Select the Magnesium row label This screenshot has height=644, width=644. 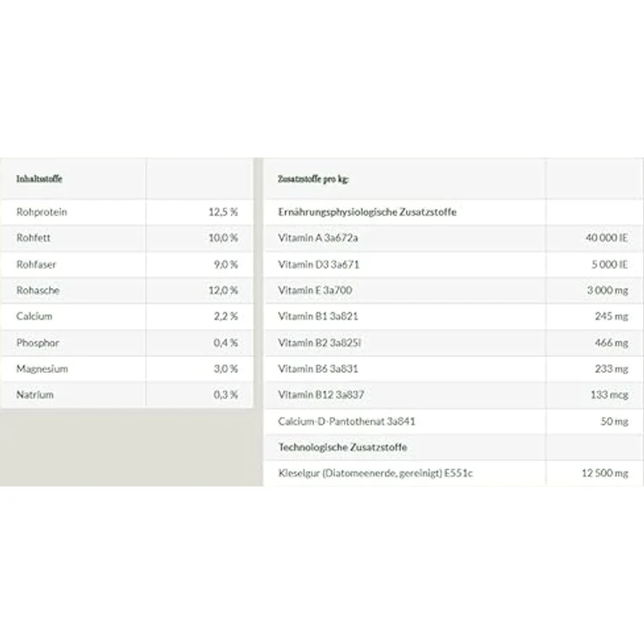click(x=42, y=369)
